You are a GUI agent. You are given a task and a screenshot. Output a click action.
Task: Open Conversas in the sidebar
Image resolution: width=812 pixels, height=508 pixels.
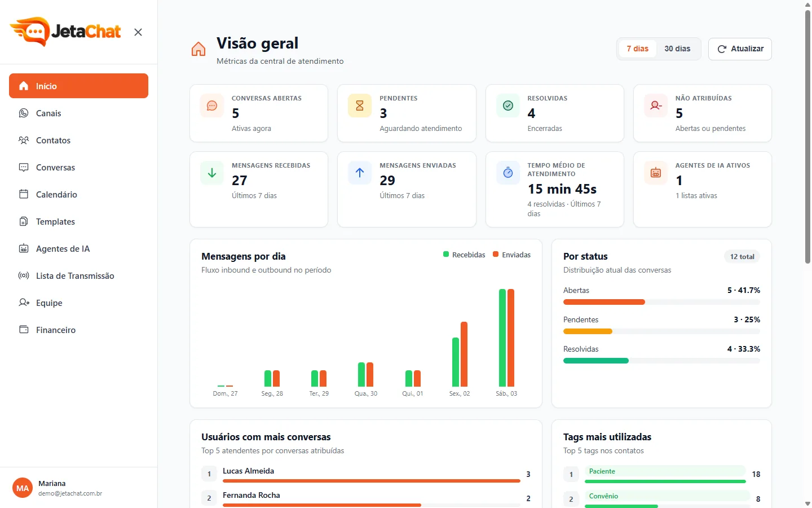(x=78, y=167)
